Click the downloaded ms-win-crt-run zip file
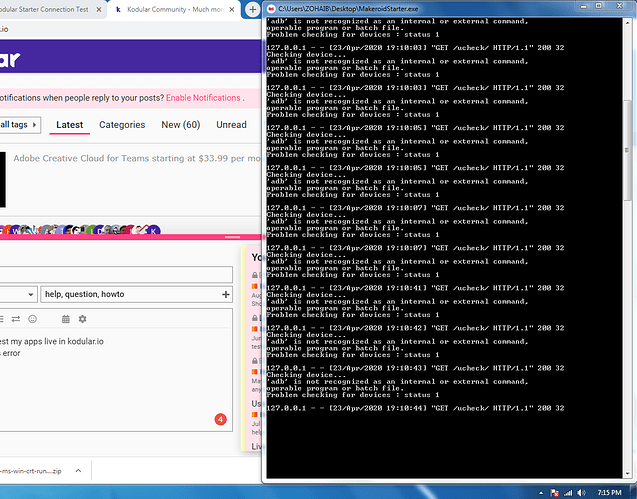 tap(31, 471)
